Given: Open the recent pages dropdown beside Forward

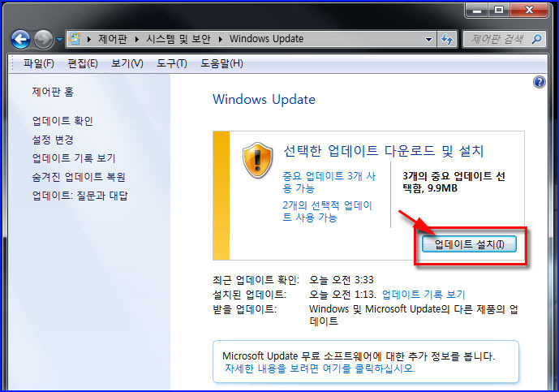Looking at the screenshot, I should click(59, 40).
